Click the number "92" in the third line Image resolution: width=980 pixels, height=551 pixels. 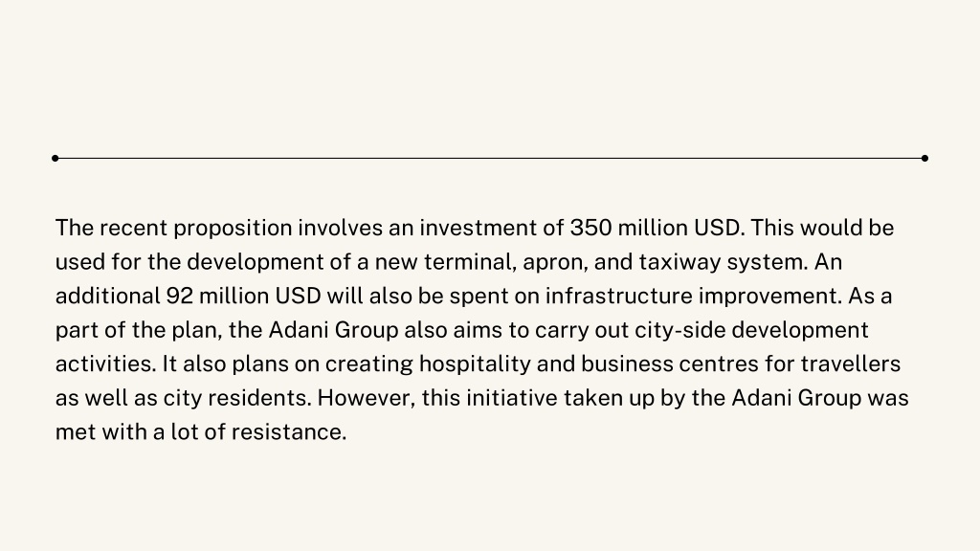(x=179, y=297)
